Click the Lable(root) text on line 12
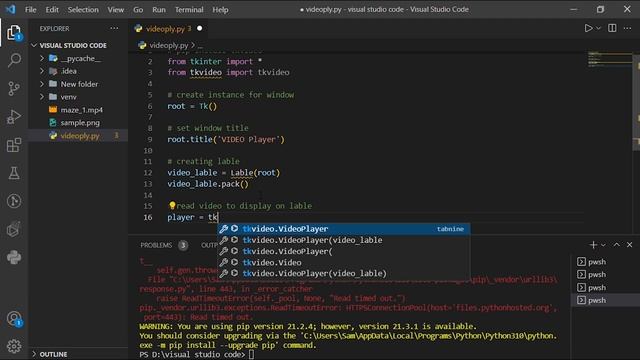The image size is (640, 360). [x=255, y=173]
